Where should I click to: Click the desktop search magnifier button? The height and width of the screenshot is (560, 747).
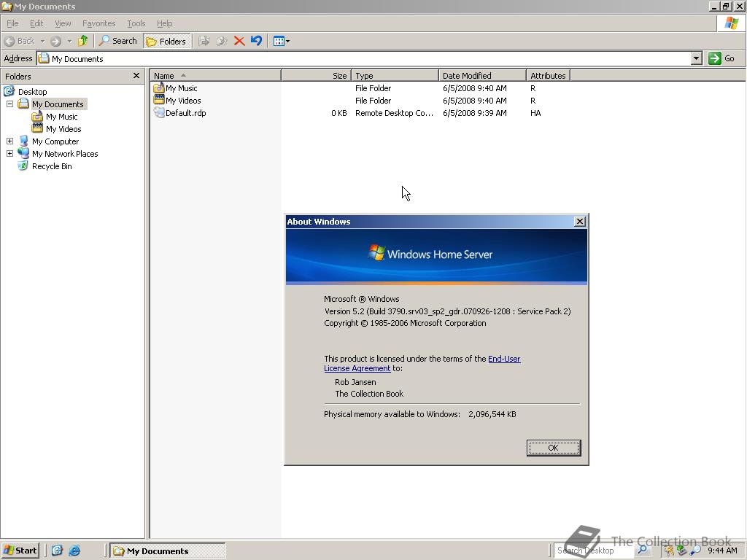(642, 550)
